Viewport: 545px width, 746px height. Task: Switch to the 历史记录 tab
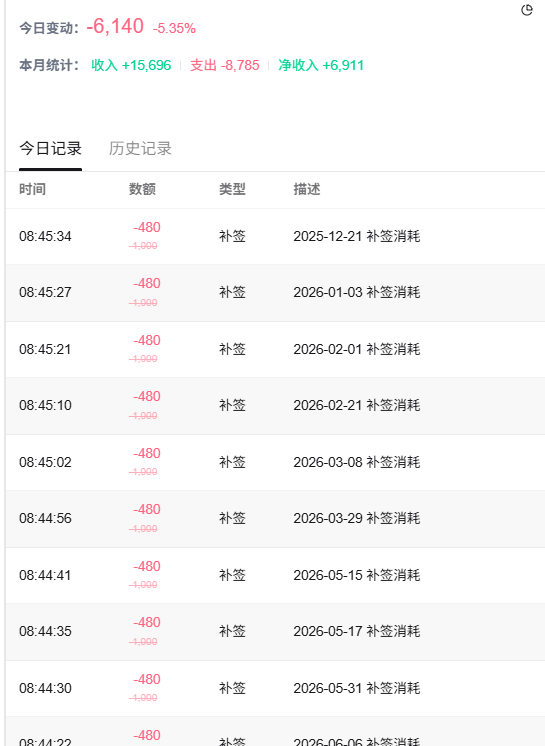[x=140, y=148]
